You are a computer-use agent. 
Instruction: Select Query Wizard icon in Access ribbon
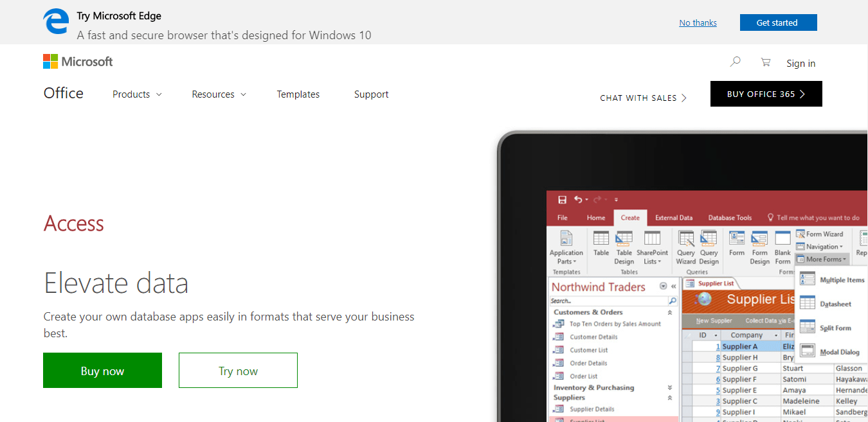pyautogui.click(x=686, y=238)
